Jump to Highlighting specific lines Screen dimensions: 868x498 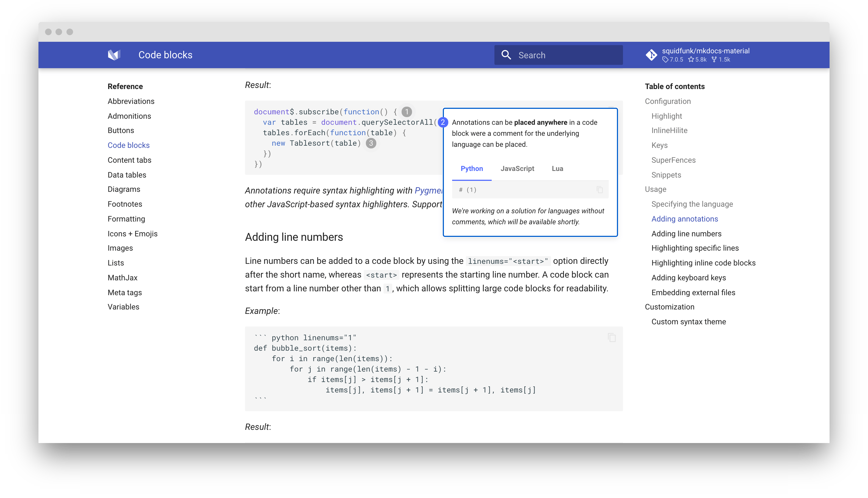pyautogui.click(x=695, y=248)
